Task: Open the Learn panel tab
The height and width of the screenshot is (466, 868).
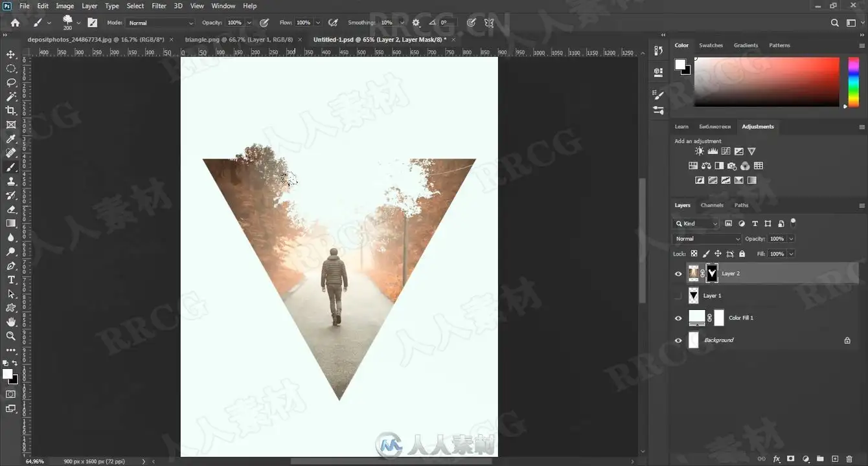Action: [681, 126]
